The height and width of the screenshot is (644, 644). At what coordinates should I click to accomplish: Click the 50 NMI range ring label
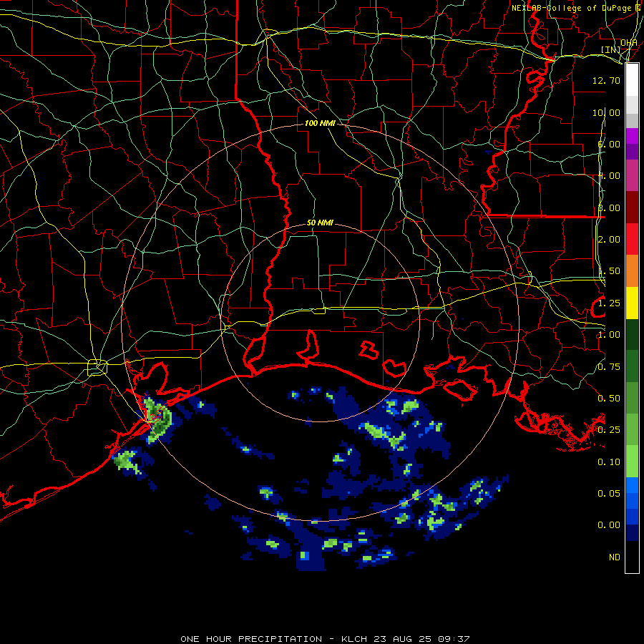(x=320, y=223)
